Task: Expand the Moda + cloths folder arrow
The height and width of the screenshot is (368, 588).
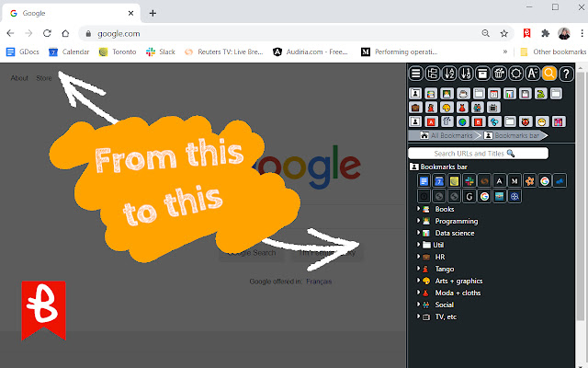Action: click(x=418, y=293)
